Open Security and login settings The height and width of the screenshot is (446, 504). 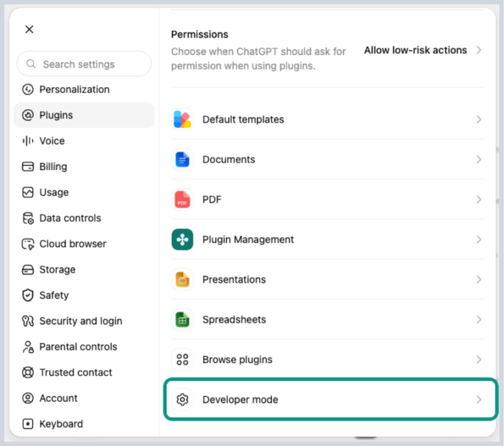pyautogui.click(x=84, y=321)
